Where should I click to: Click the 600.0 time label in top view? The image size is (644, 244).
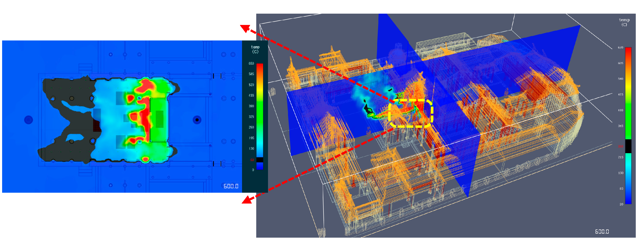tap(231, 186)
